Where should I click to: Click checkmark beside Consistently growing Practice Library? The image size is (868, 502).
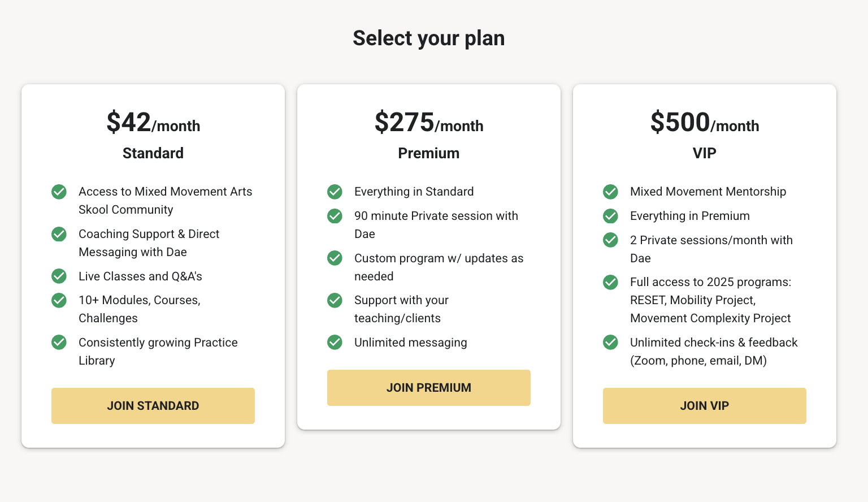point(59,342)
